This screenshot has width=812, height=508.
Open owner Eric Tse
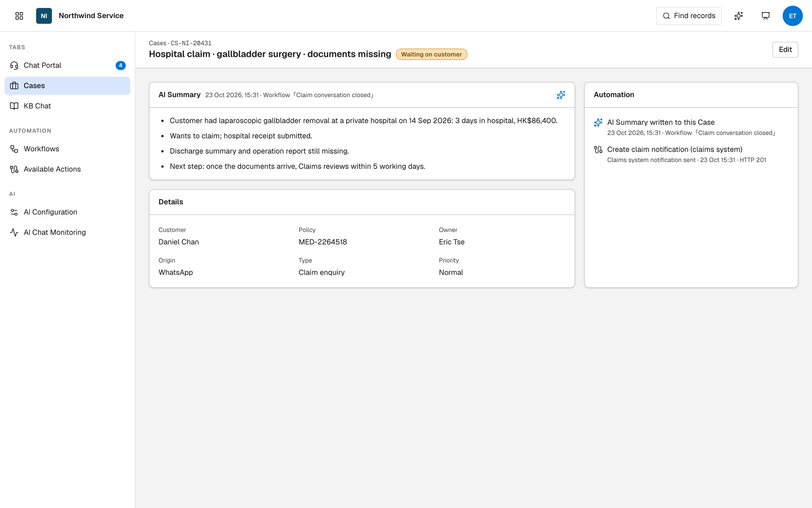click(x=452, y=242)
